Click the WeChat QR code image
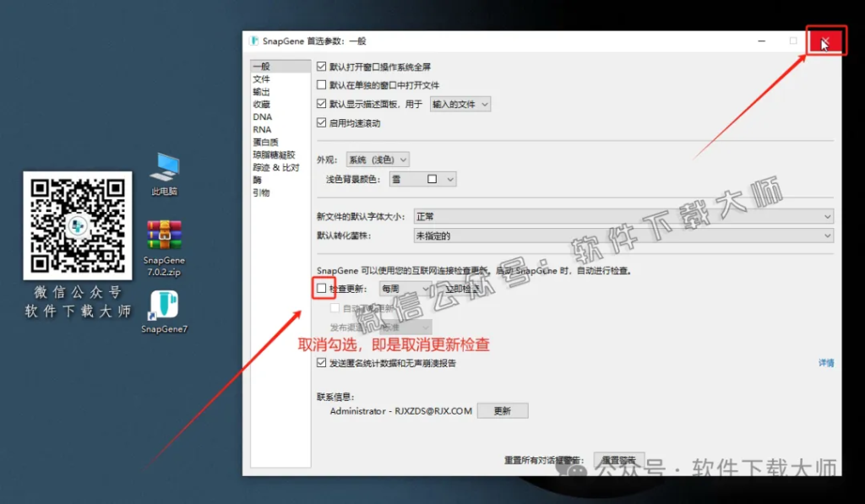The image size is (865, 504). (77, 225)
